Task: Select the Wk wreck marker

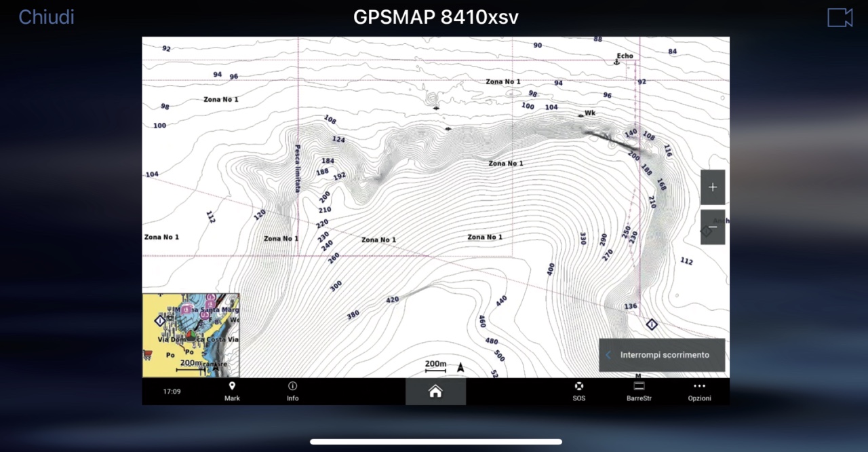Action: click(x=581, y=115)
